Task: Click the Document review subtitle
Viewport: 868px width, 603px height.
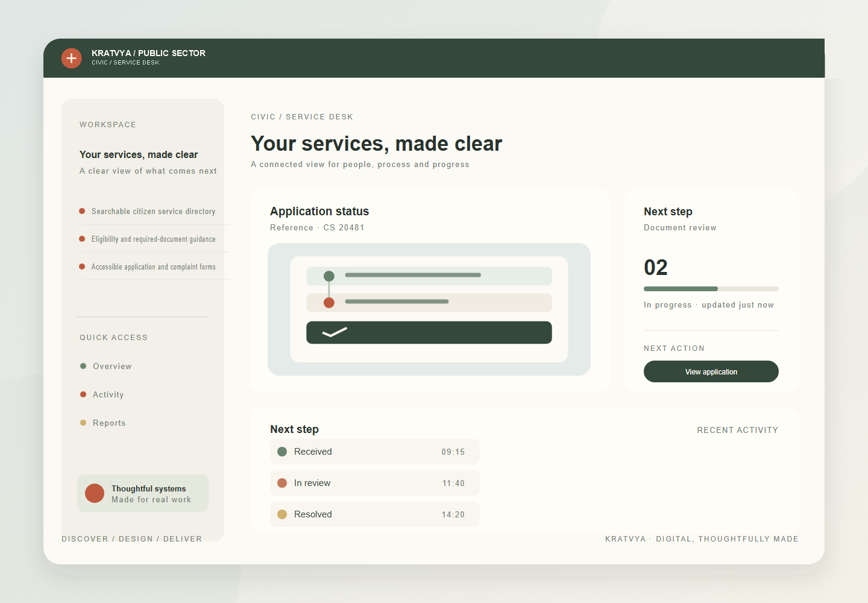Action: 680,227
